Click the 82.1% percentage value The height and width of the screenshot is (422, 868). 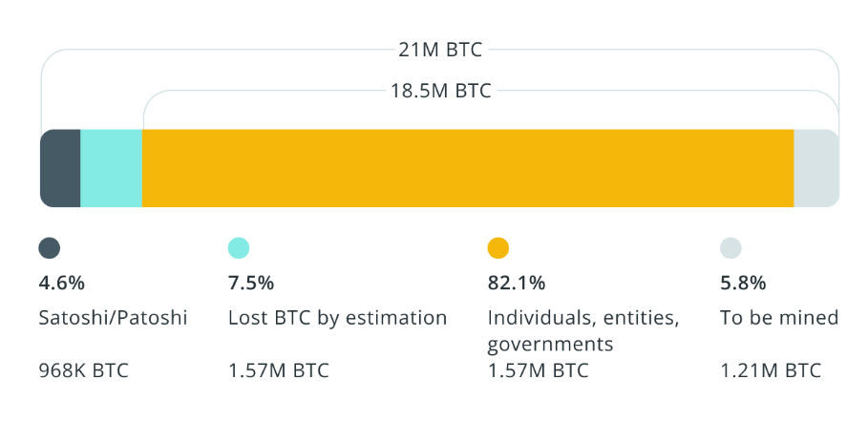(x=517, y=283)
